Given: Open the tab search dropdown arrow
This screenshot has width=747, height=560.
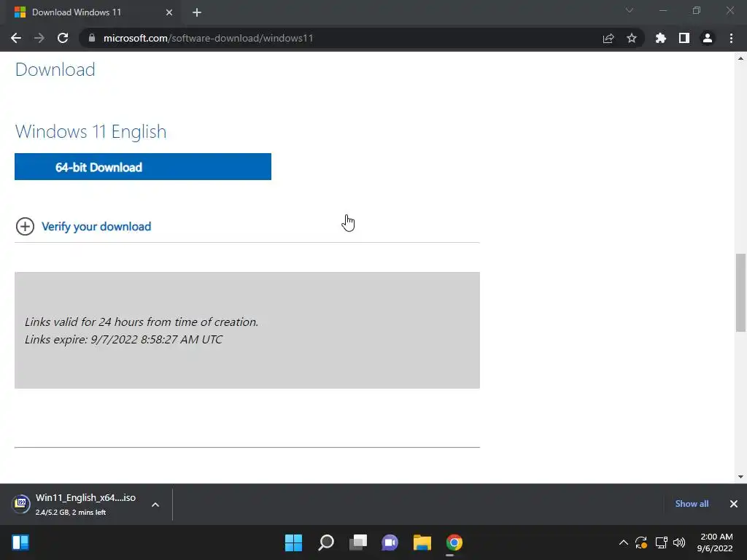Looking at the screenshot, I should tap(630, 10).
